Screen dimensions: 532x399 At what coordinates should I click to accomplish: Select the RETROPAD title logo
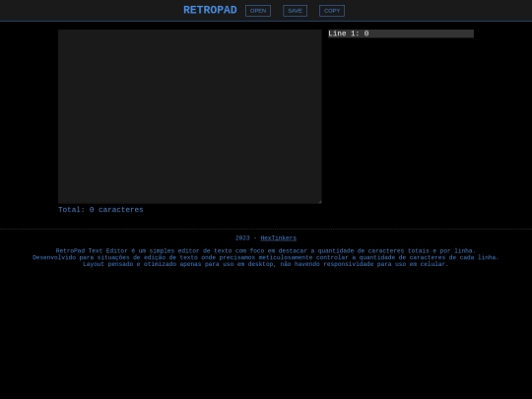tap(210, 10)
